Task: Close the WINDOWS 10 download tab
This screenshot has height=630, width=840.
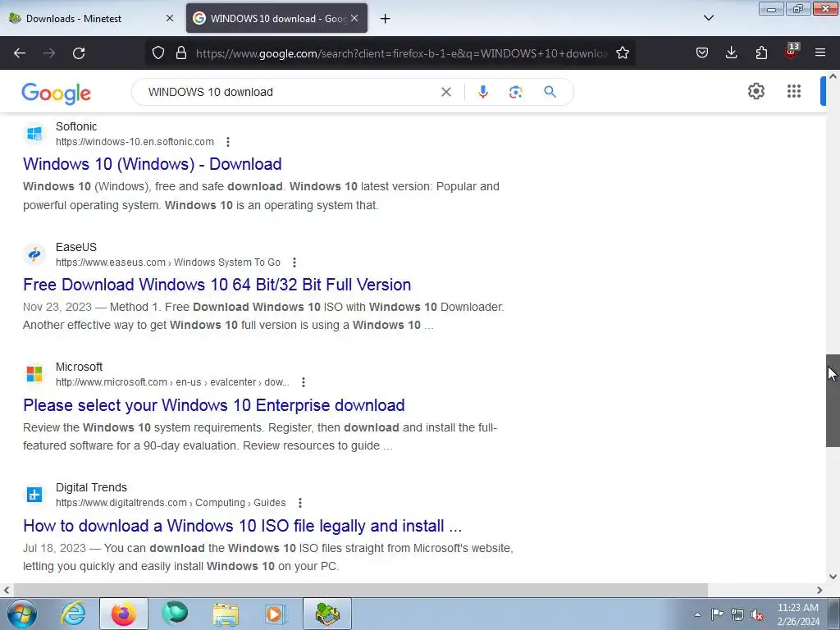Action: [354, 18]
